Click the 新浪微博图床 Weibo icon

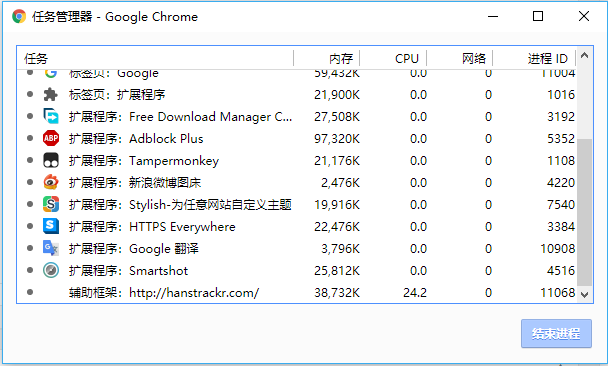51,182
